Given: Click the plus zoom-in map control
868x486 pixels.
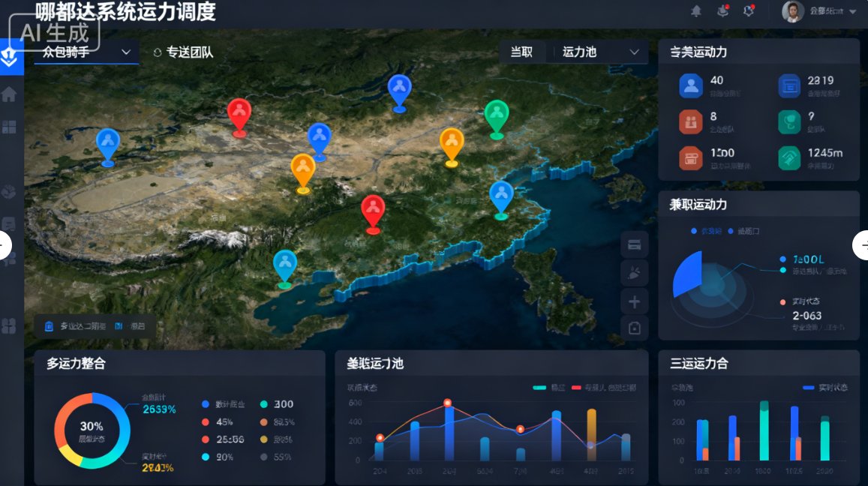Looking at the screenshot, I should [x=635, y=302].
